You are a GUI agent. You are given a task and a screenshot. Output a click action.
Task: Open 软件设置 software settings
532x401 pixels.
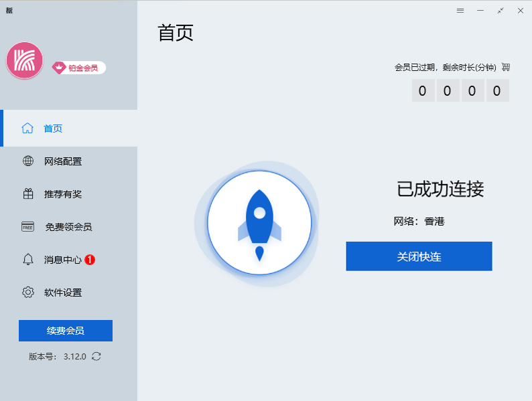pos(62,293)
